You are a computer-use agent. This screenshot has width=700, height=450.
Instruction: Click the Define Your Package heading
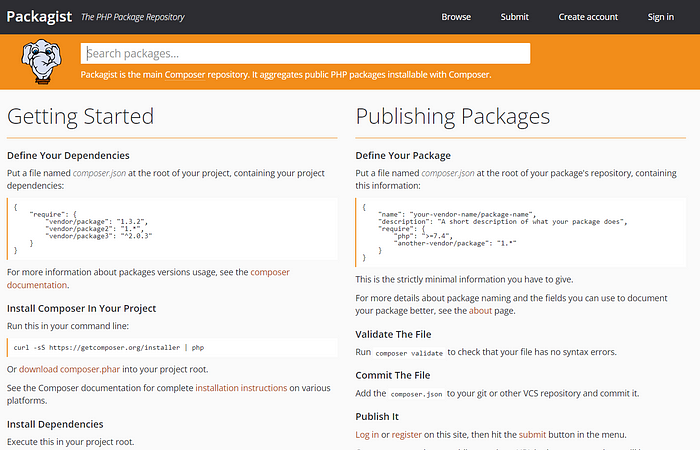click(403, 155)
